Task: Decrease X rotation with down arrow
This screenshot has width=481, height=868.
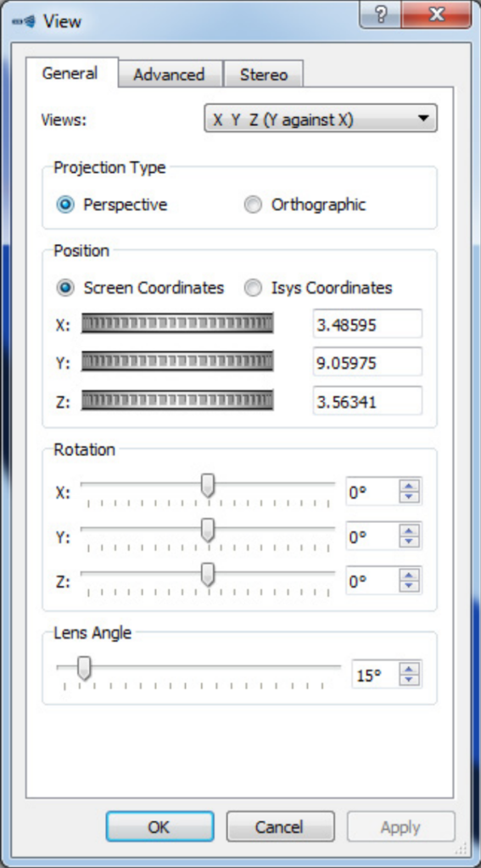Action: click(x=409, y=497)
